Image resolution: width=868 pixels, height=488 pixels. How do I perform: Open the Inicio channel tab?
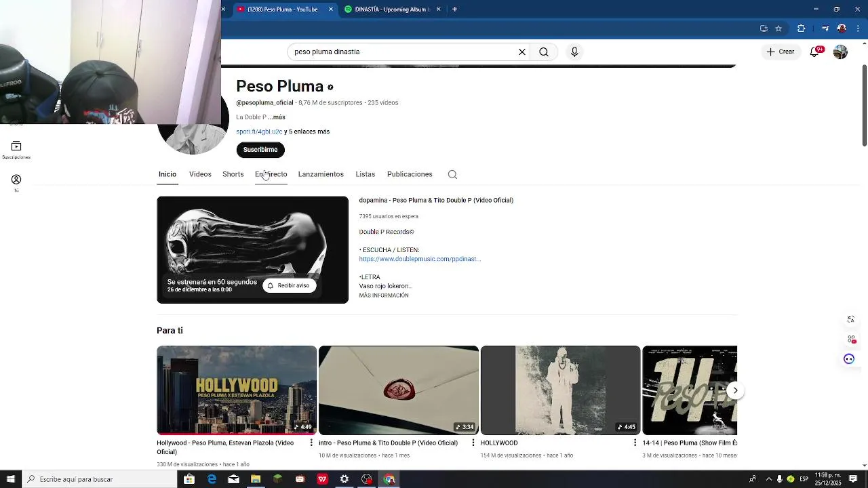[x=167, y=174]
